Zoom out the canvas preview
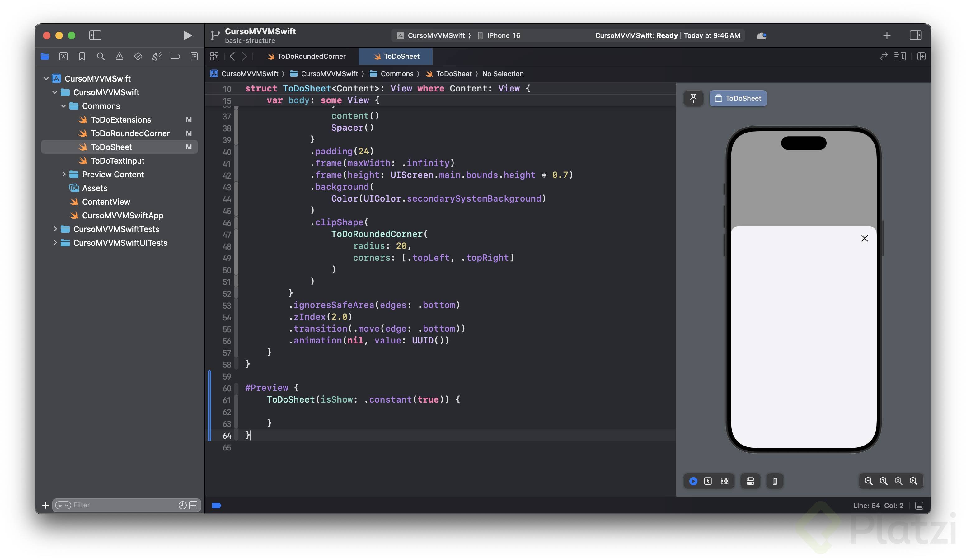 pyautogui.click(x=868, y=481)
